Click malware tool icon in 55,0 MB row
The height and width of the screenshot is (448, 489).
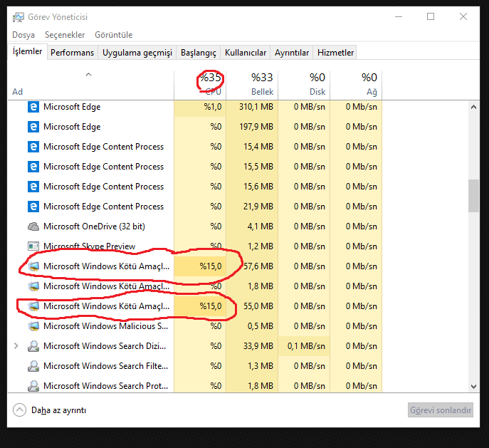(33, 306)
